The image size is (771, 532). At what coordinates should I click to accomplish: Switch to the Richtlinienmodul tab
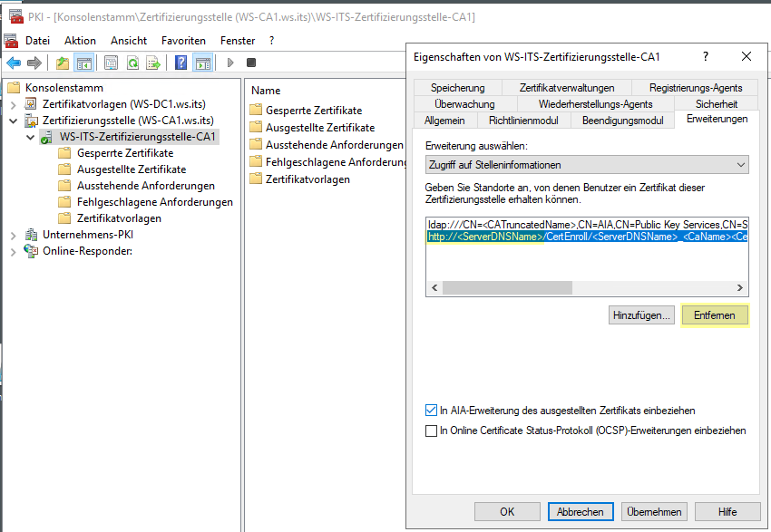tap(523, 121)
